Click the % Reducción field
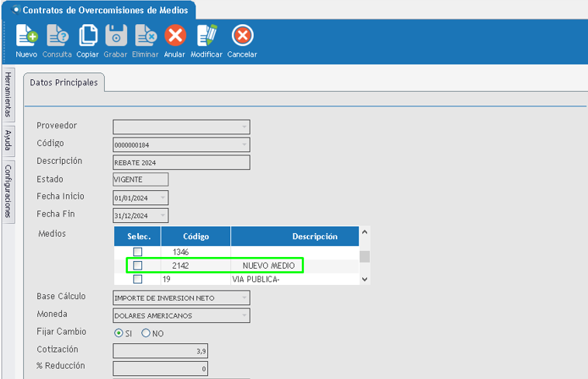This screenshot has height=379, width=588. pos(160,368)
